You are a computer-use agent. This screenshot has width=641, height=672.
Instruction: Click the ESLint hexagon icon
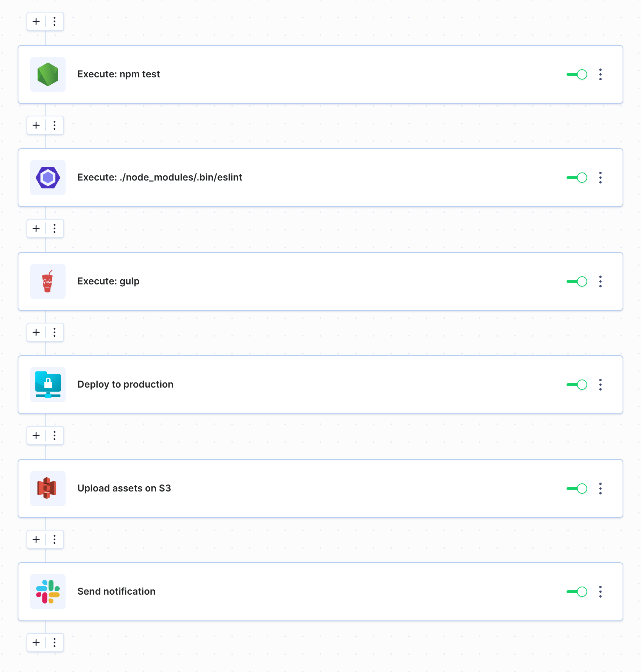tap(48, 178)
